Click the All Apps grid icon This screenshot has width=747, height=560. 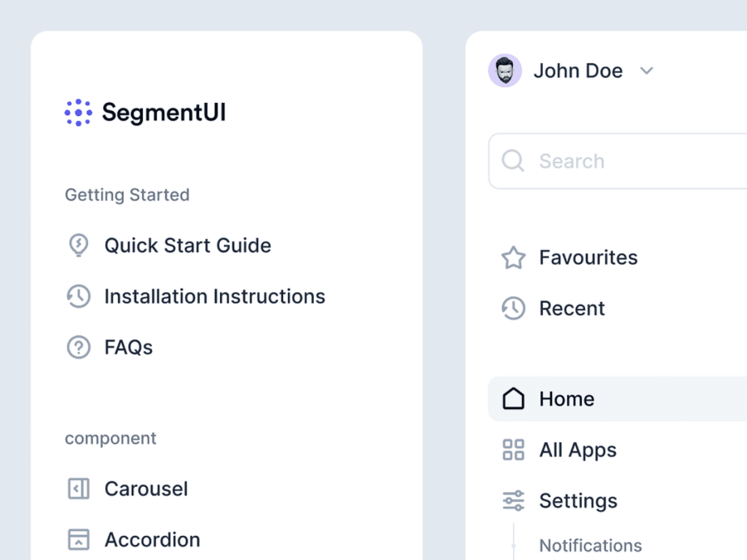point(514,450)
